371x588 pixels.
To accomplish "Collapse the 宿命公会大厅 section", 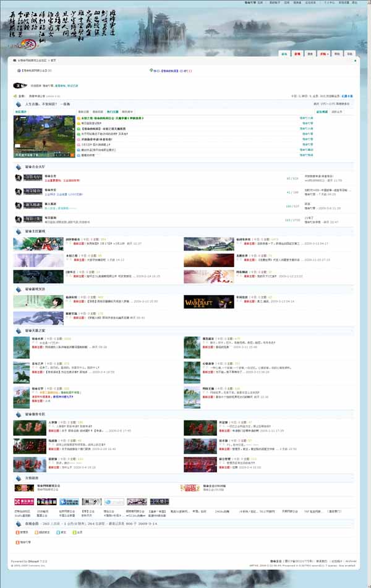I will (x=351, y=167).
